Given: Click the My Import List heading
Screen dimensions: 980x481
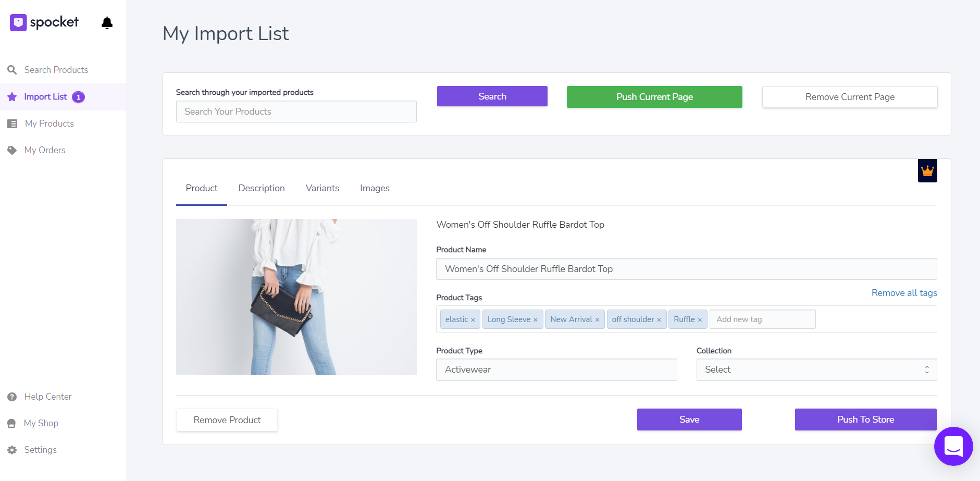Looking at the screenshot, I should click(226, 33).
